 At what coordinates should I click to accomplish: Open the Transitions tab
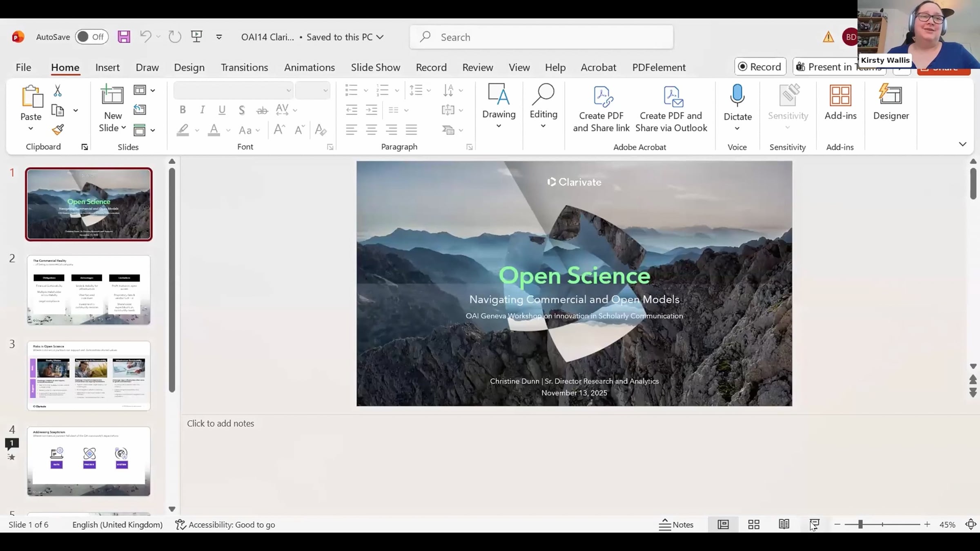click(244, 67)
